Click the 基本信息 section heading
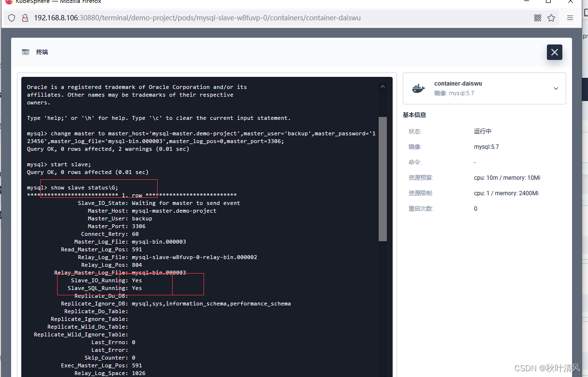The width and height of the screenshot is (588, 377). [414, 115]
